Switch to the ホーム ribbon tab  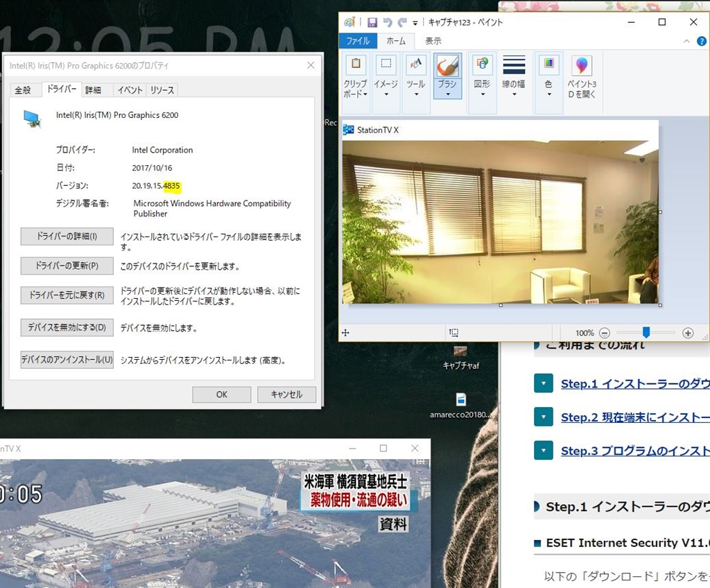pyautogui.click(x=396, y=41)
